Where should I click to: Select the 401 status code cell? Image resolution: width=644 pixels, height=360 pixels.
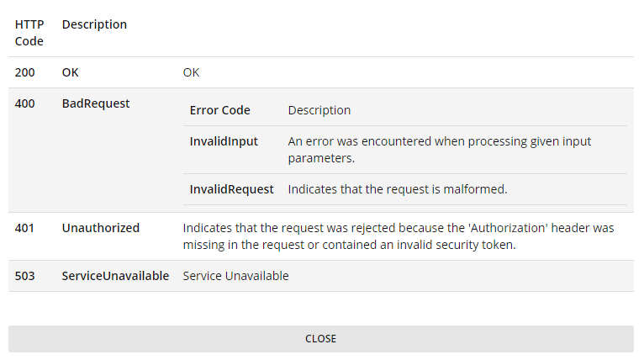coord(25,228)
